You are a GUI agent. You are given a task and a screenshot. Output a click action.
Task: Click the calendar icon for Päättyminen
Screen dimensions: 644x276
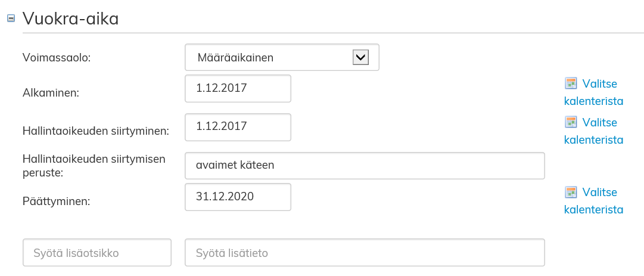pyautogui.click(x=571, y=192)
